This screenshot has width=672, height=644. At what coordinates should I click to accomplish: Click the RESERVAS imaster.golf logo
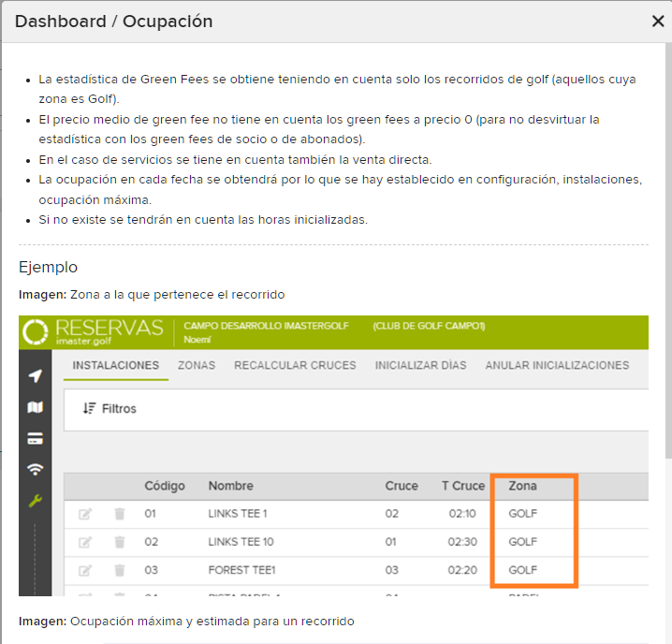click(93, 332)
